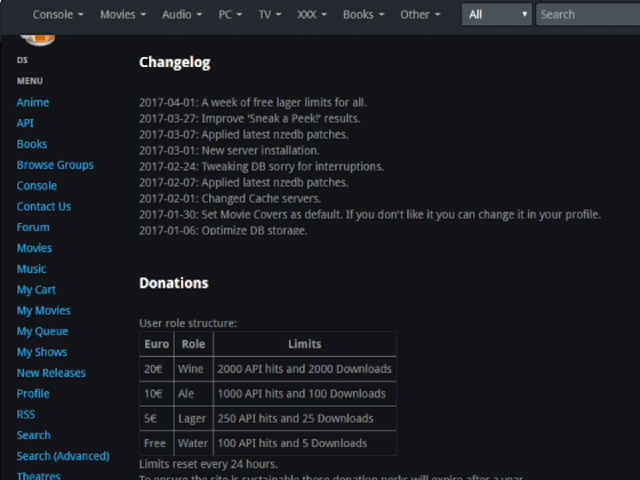
Task: Expand the Movies navigation menu
Action: pos(123,15)
